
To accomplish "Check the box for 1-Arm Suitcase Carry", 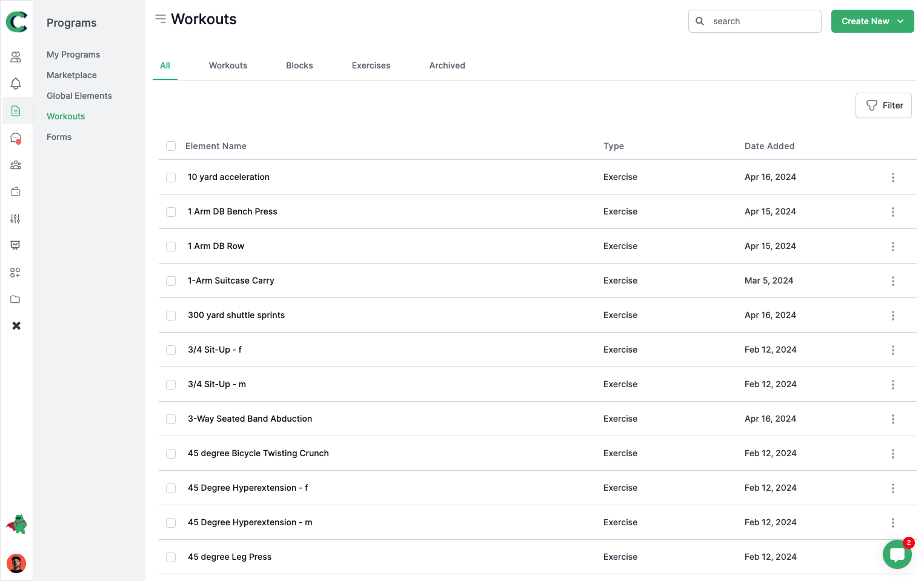I will pyautogui.click(x=171, y=281).
